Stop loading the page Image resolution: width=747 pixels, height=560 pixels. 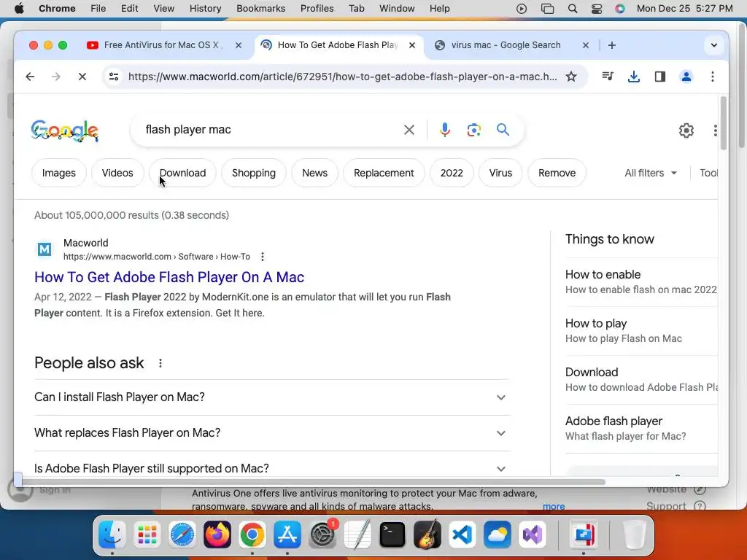coord(82,77)
